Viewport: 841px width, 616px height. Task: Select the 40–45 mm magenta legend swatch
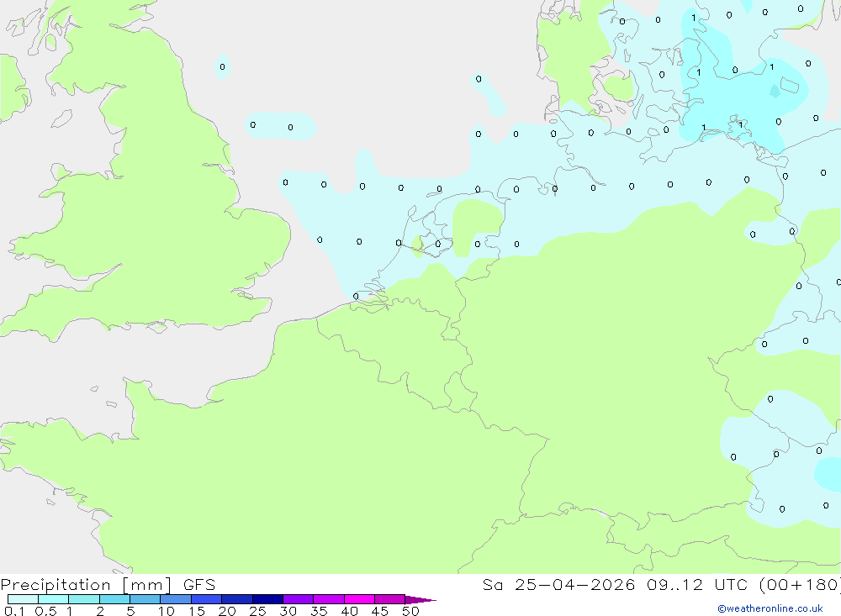click(x=359, y=599)
